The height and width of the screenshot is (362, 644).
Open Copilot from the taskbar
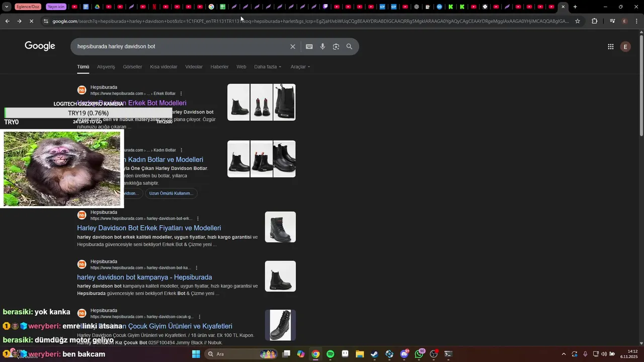coord(301,354)
